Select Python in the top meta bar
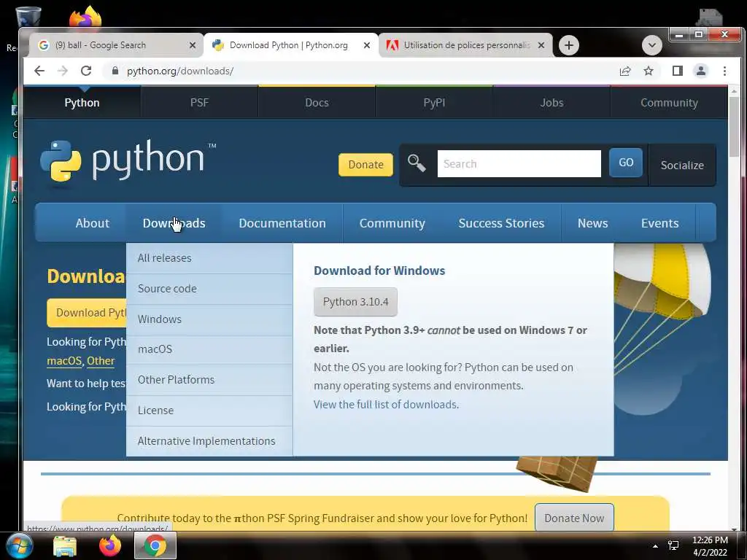This screenshot has height=560, width=747. point(82,102)
